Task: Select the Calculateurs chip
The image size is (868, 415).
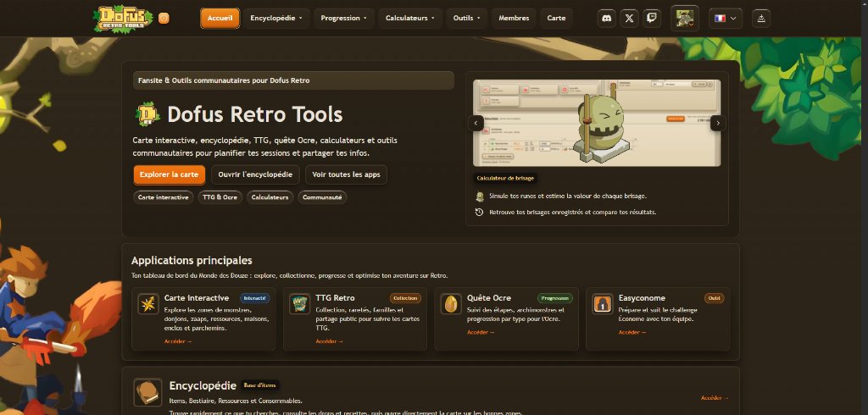Action: point(270,197)
